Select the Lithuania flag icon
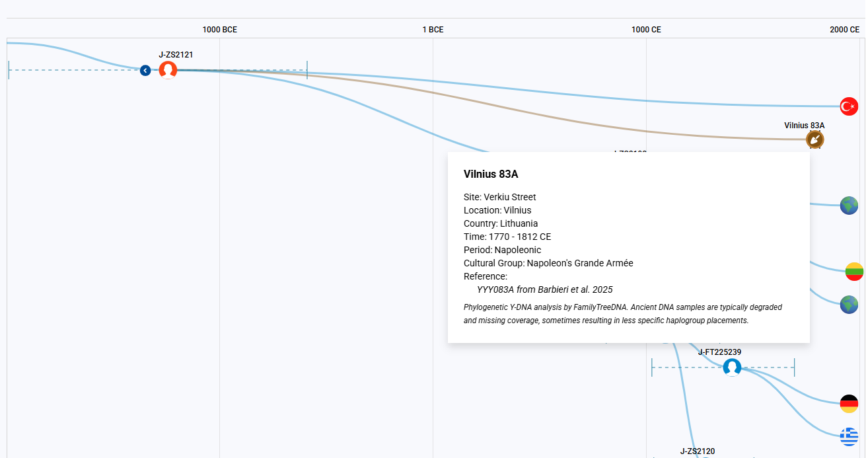This screenshot has height=458, width=868. coord(854,271)
